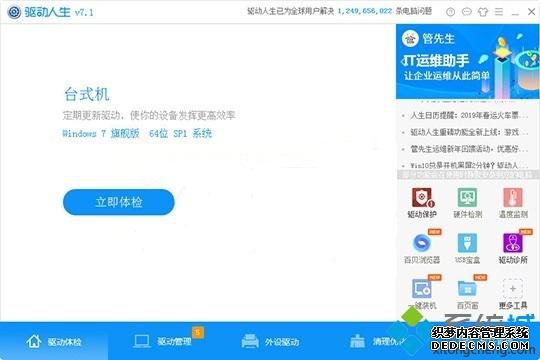Open the message bubble icon in title bar
This screenshot has width=540, height=360.
(x=466, y=12)
